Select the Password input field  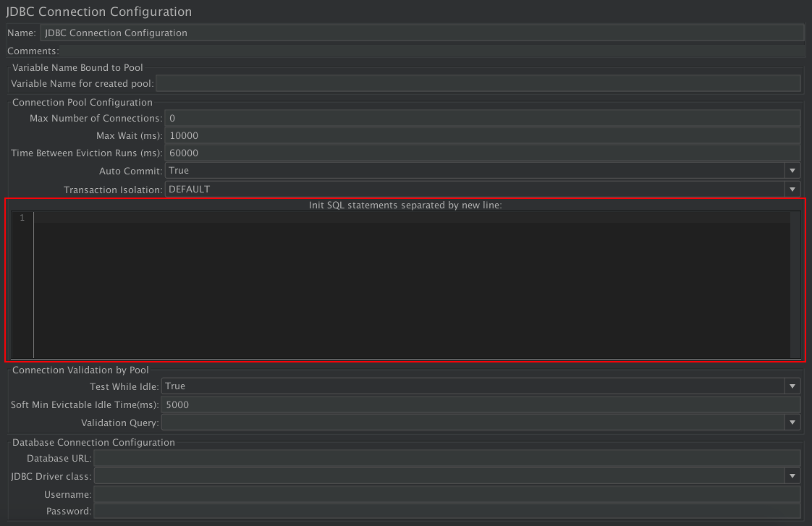click(447, 512)
